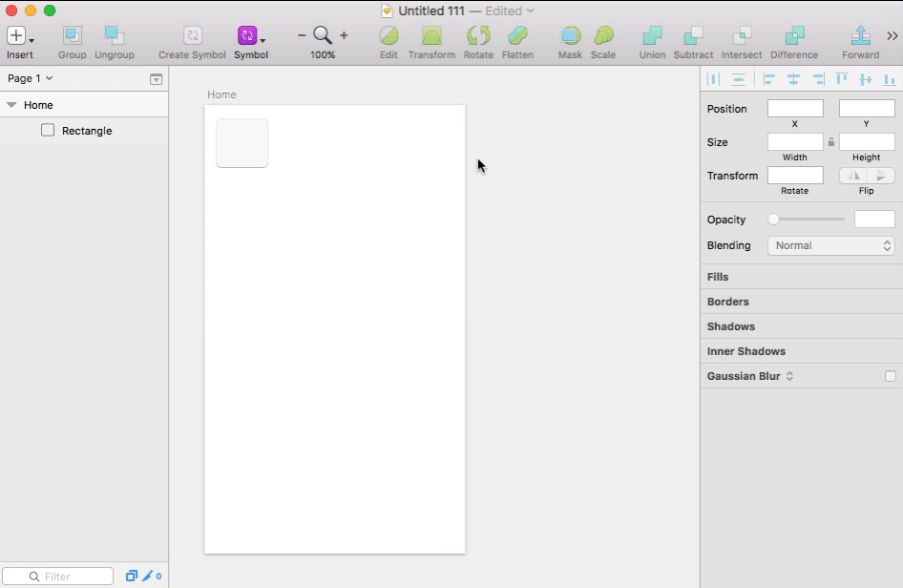Click the Scale tool icon
Image resolution: width=903 pixels, height=588 pixels.
(603, 42)
